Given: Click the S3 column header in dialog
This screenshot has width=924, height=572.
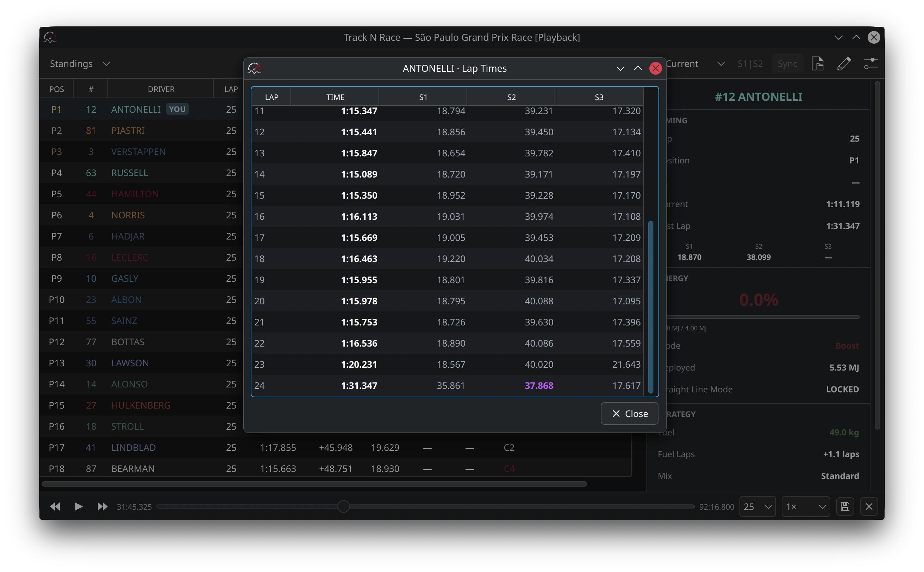Looking at the screenshot, I should pyautogui.click(x=599, y=97).
